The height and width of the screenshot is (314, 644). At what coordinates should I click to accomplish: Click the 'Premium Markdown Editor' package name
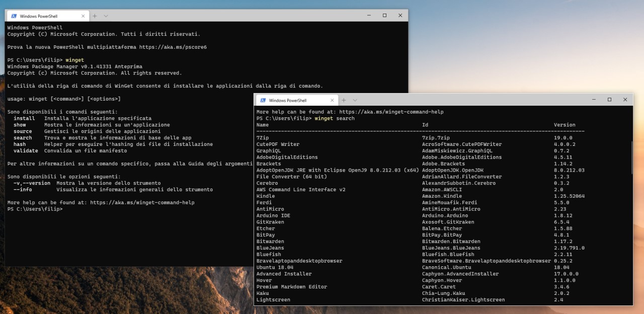292,287
